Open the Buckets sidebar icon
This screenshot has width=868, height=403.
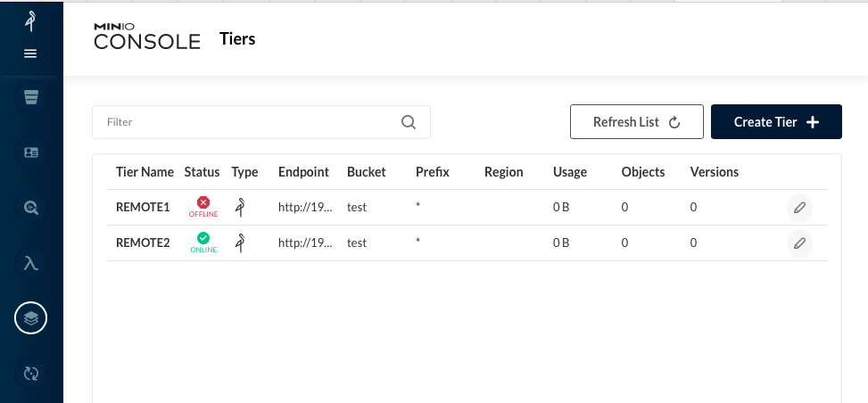click(x=31, y=97)
